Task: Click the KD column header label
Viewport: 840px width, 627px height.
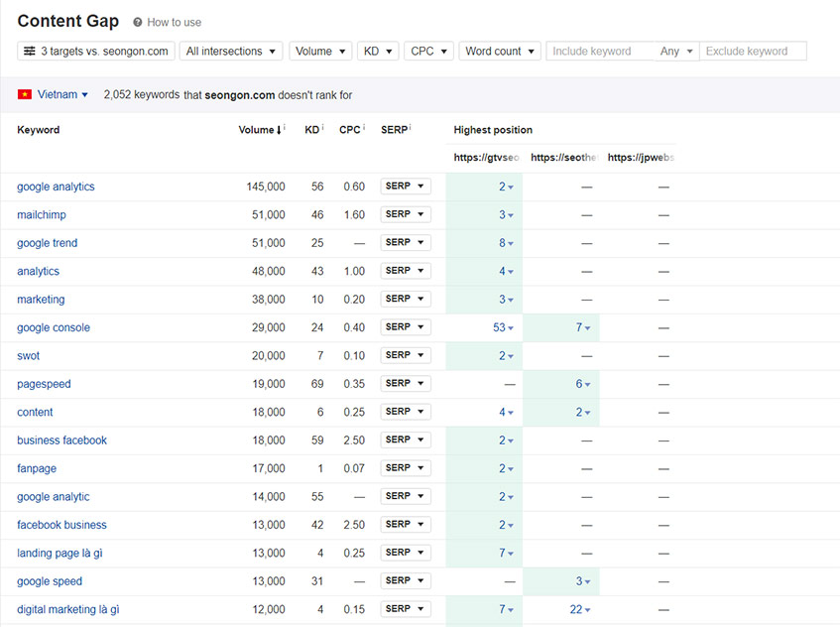Action: click(311, 130)
